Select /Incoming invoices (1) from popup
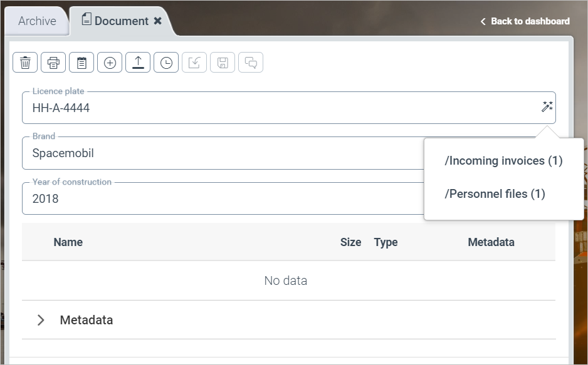 pos(503,161)
